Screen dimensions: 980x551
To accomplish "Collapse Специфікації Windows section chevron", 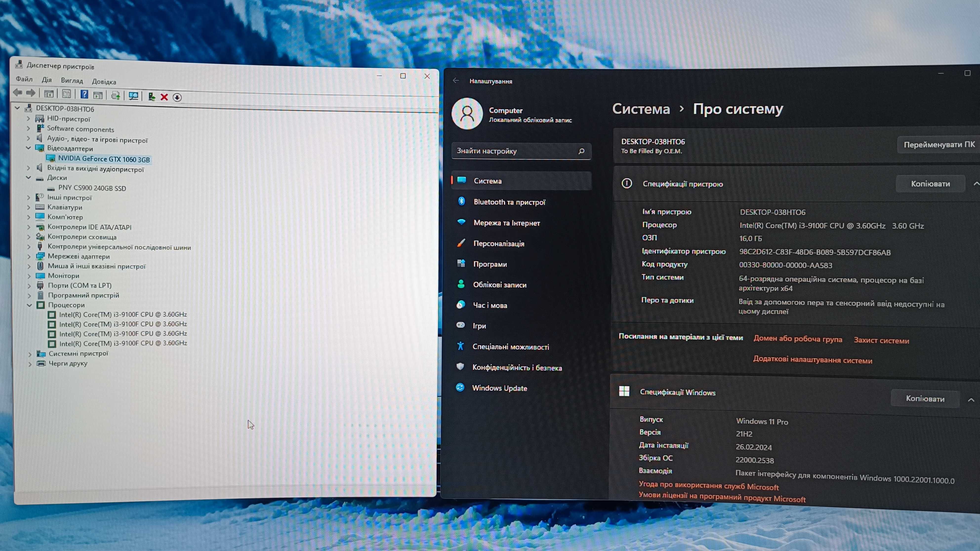I will click(971, 400).
